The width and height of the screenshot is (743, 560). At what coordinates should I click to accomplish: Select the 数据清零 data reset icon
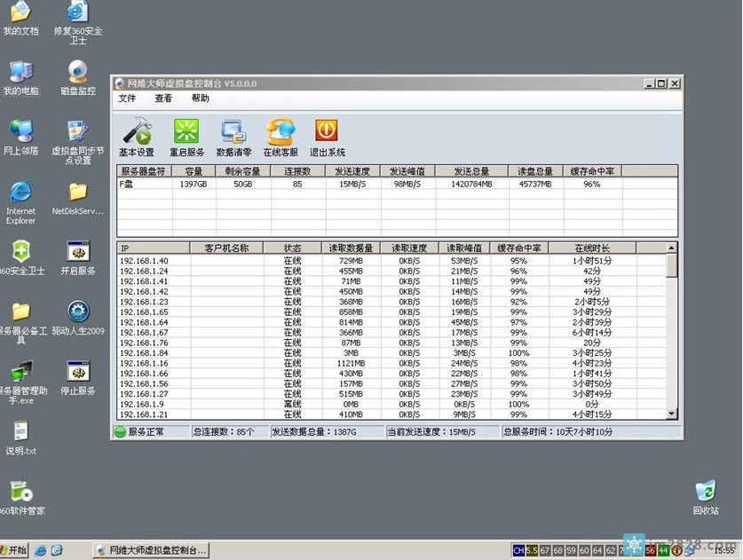tap(233, 137)
